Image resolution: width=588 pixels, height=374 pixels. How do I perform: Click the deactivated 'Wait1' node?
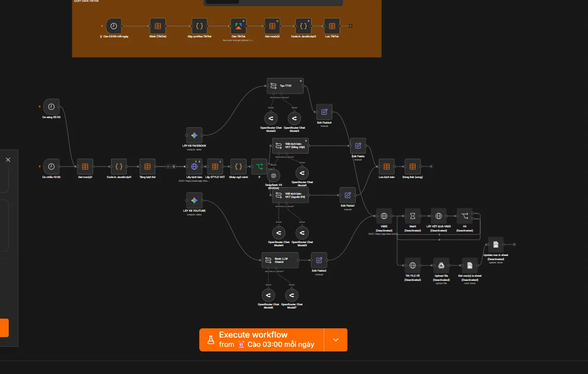[412, 216]
